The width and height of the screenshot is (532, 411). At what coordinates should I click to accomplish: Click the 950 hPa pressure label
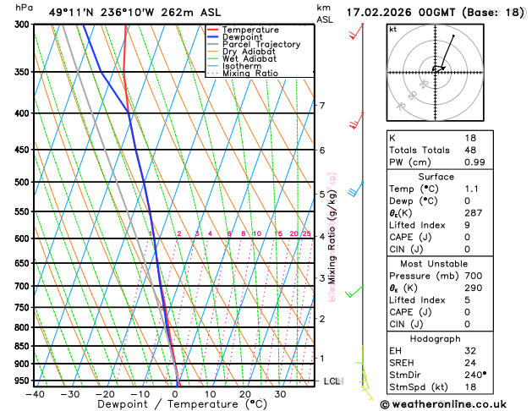point(24,381)
